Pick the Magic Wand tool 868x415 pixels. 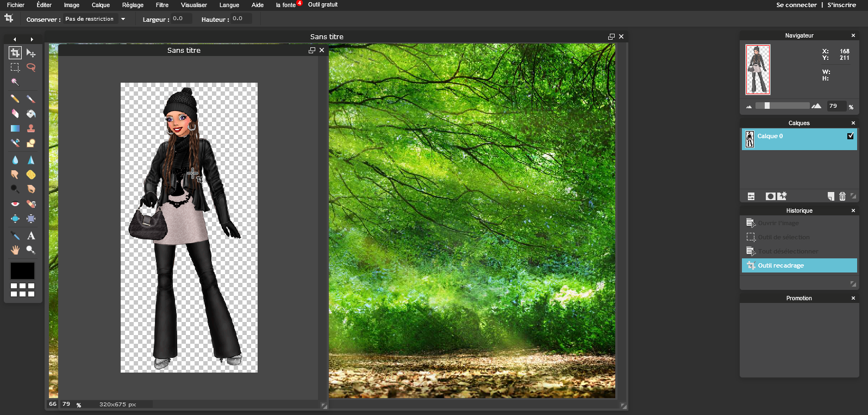point(15,82)
